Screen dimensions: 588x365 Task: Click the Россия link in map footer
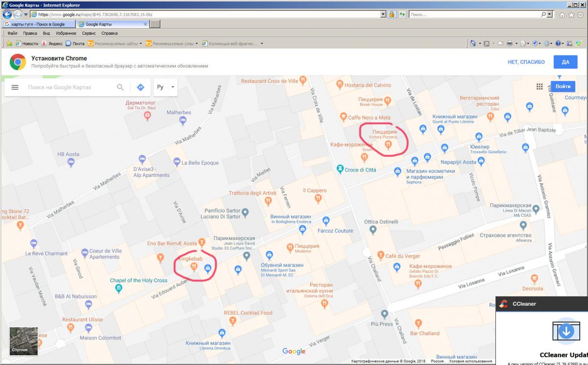[438, 362]
